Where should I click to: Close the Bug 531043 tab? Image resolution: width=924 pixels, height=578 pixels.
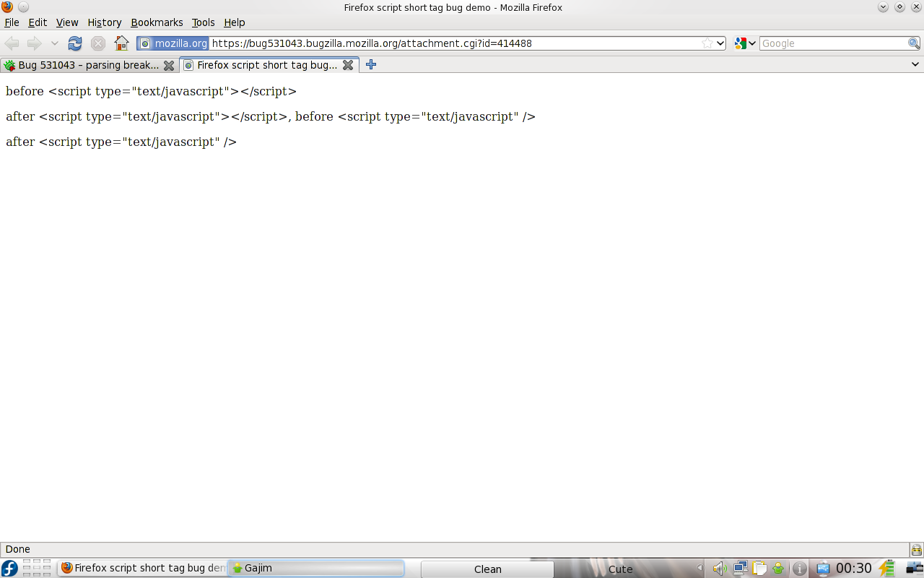tap(169, 65)
